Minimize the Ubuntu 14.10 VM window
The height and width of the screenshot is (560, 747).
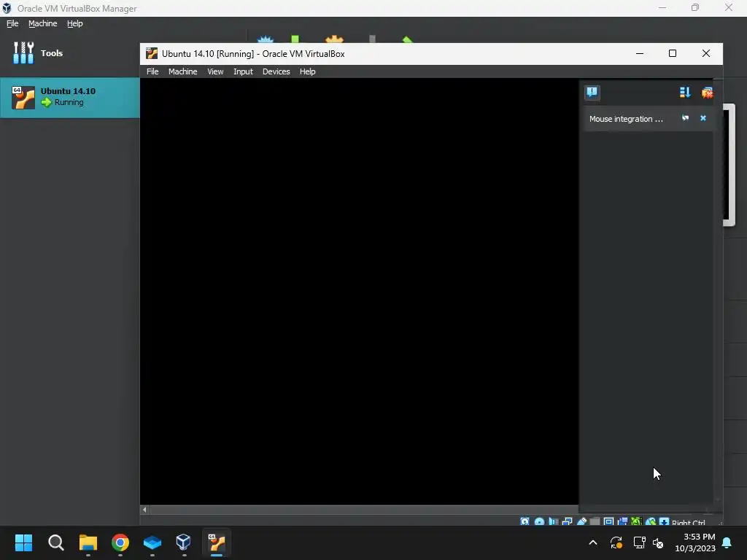coord(640,53)
